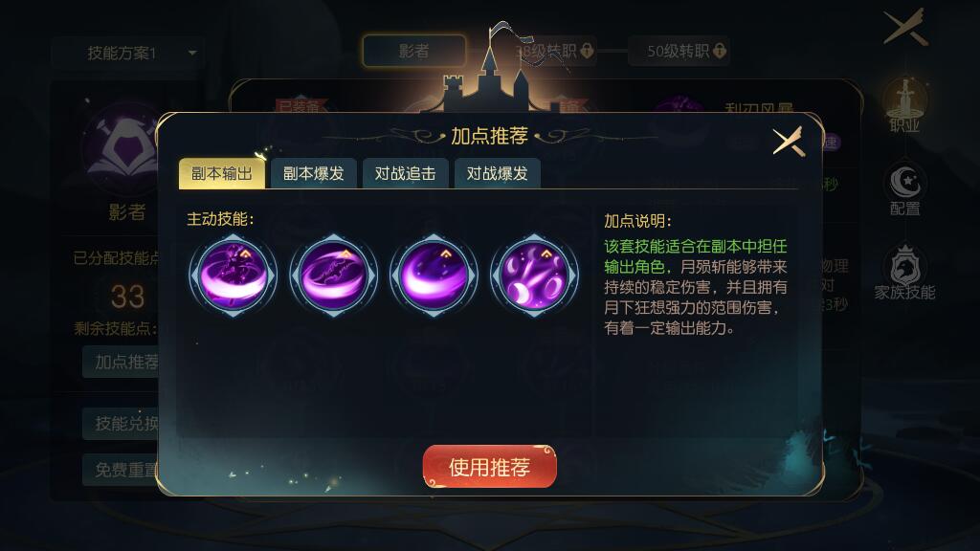Open the 配置 moon configuration icon
Viewport: 980px width, 551px height.
[904, 191]
